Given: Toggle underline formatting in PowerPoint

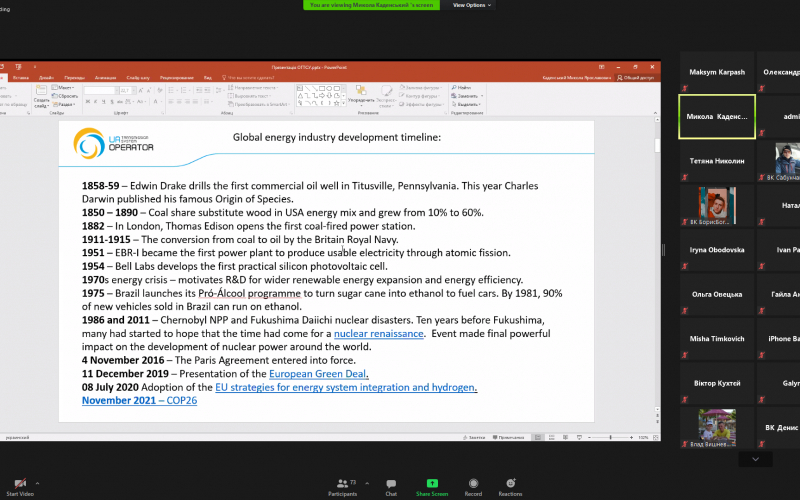Looking at the screenshot, I should tap(104, 102).
